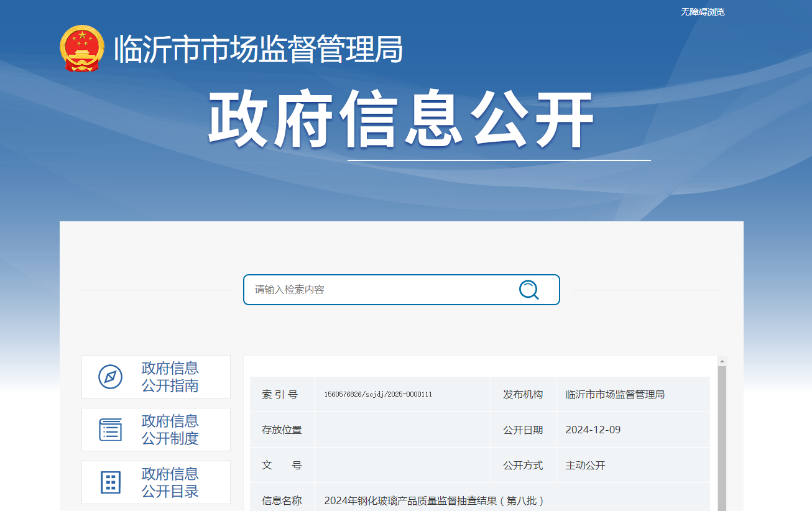Click the magnifier search icon
This screenshot has height=511, width=812.
pos(528,290)
